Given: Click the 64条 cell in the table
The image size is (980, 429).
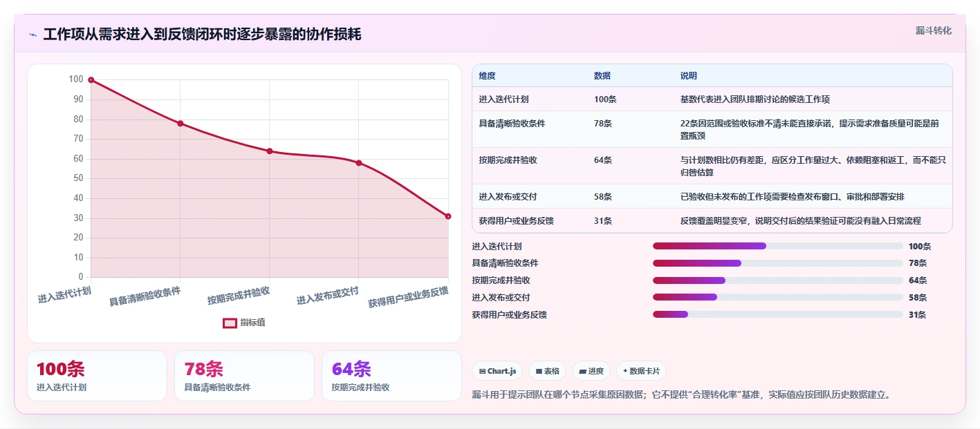Looking at the screenshot, I should click(603, 160).
